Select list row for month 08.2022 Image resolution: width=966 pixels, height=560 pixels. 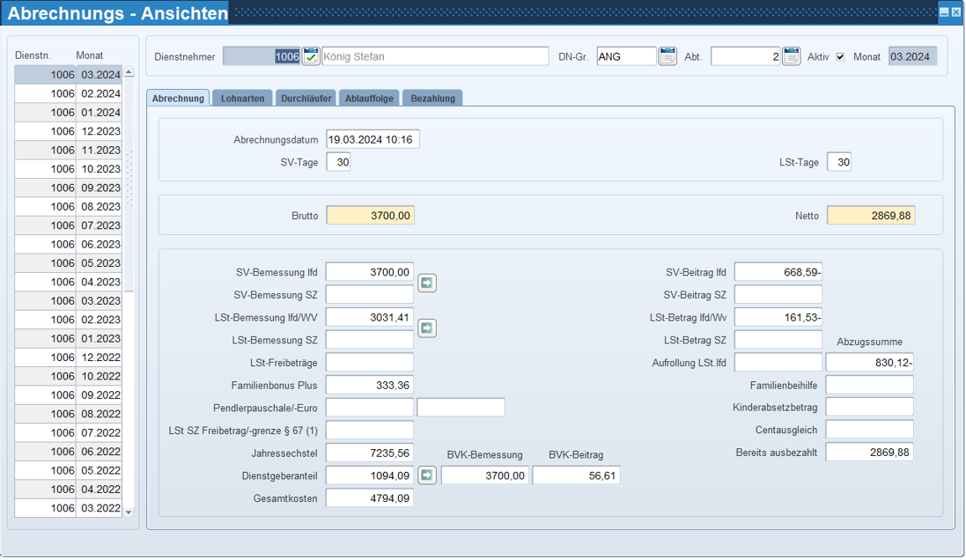[68, 414]
